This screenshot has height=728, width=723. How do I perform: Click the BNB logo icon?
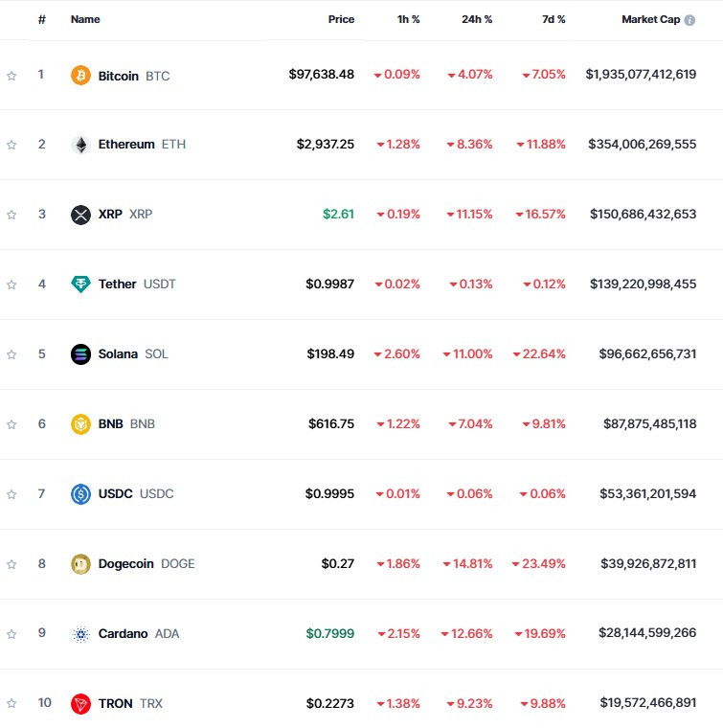click(81, 424)
